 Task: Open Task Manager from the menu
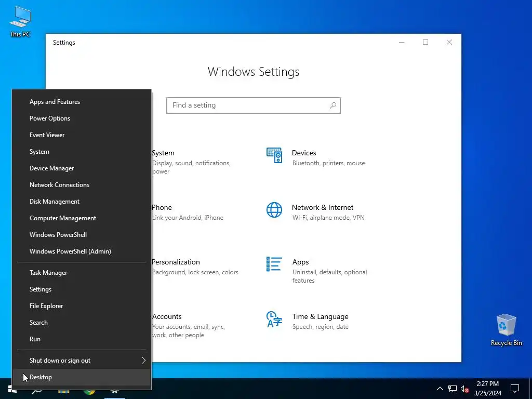(x=82, y=273)
